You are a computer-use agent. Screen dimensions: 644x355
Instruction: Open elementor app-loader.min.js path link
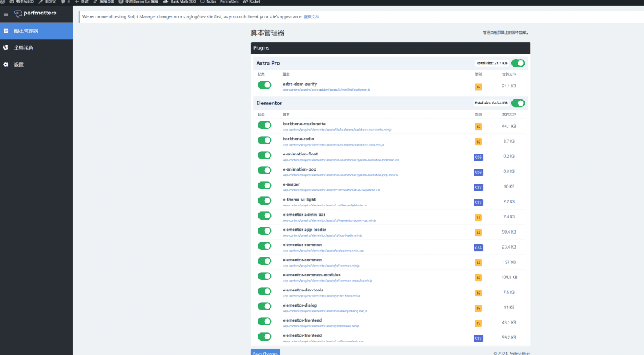[322, 235]
